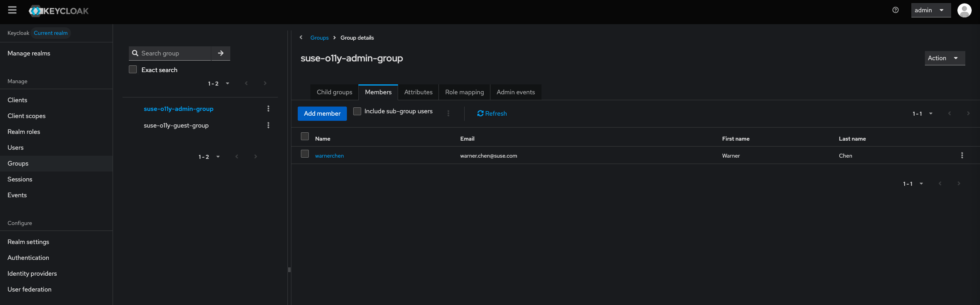Submit group search with arrow button
Screen dimensions: 980x305
pyautogui.click(x=221, y=53)
